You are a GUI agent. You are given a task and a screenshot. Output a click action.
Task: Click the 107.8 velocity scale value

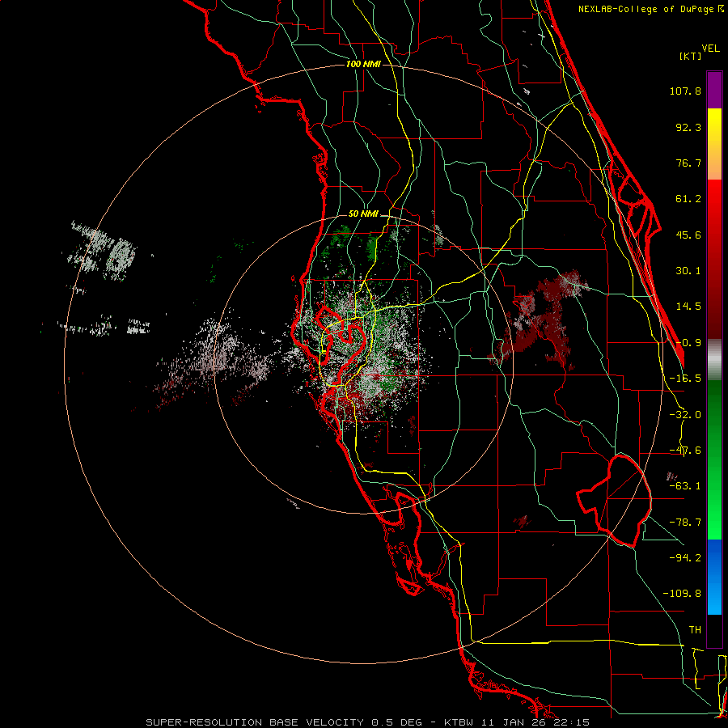point(685,91)
